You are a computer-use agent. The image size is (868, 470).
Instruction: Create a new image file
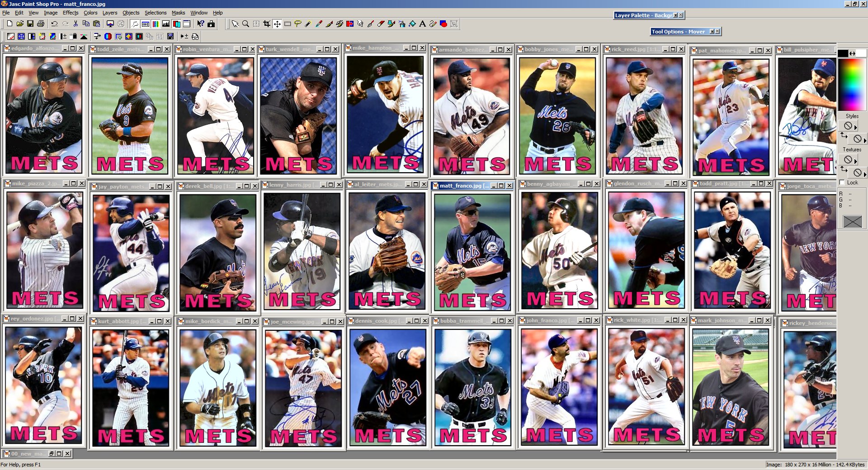[9, 23]
